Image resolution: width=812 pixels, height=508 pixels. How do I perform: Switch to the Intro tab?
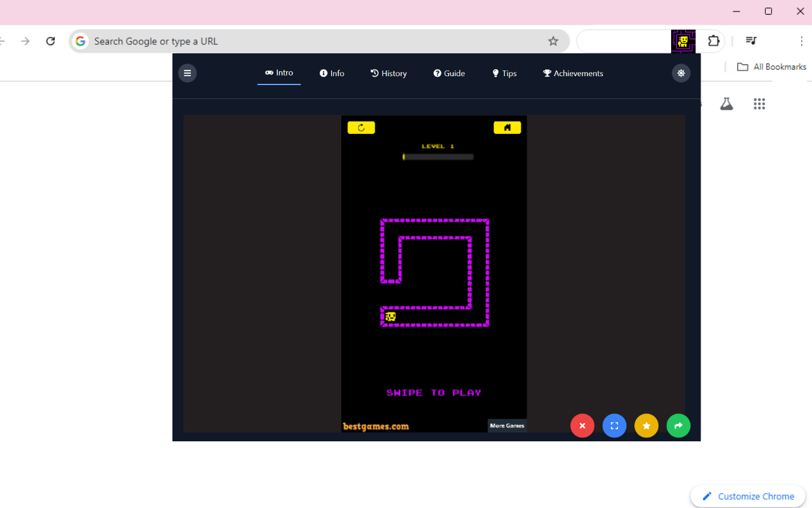pyautogui.click(x=279, y=72)
